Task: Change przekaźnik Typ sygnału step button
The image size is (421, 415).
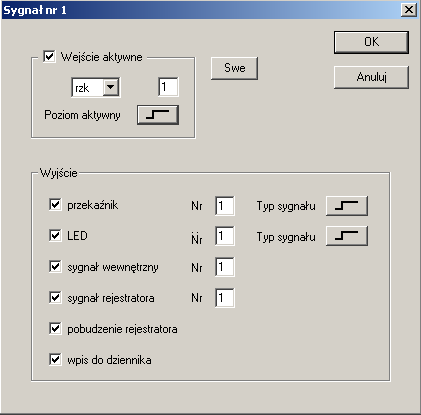Action: [x=347, y=206]
